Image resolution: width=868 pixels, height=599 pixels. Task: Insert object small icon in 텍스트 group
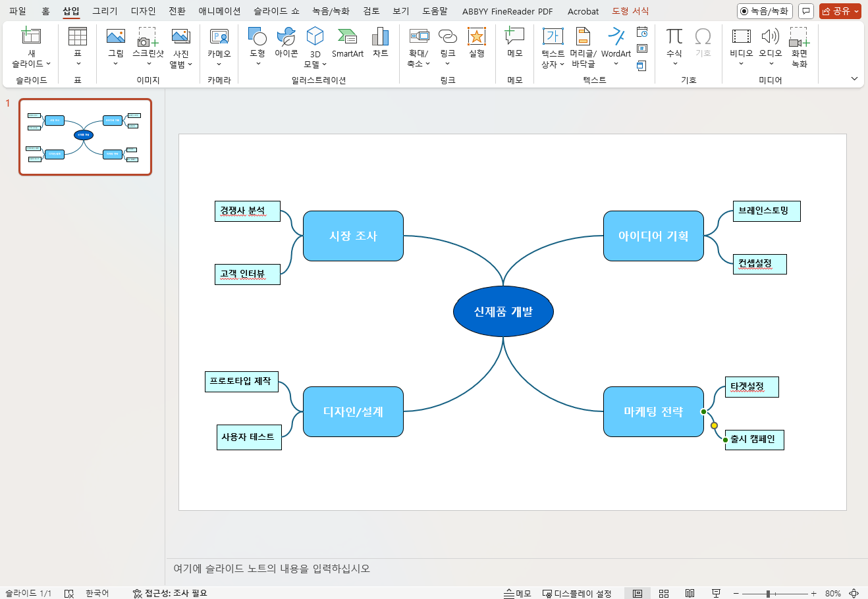(x=642, y=66)
